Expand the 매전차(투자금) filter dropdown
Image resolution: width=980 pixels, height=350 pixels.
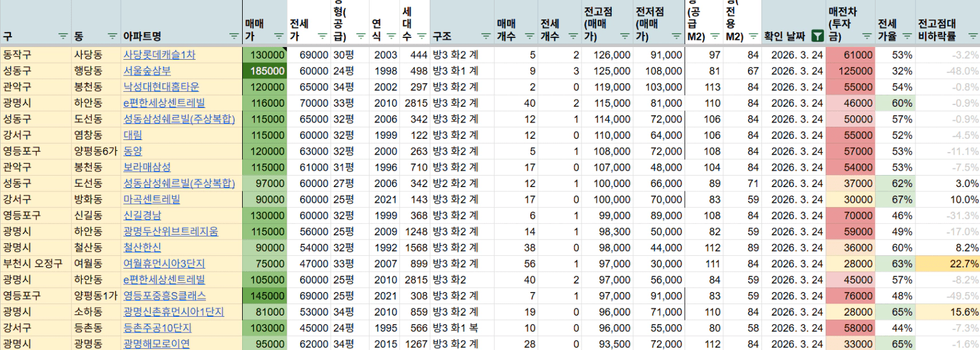866,36
